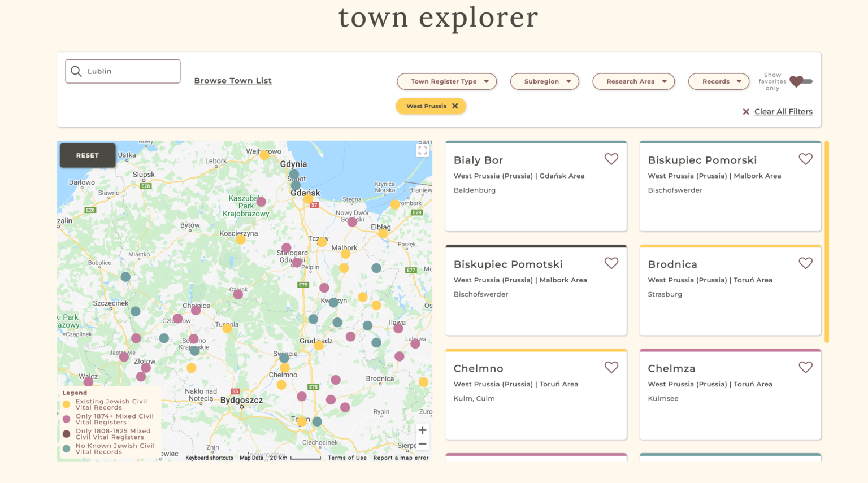Open the map in fullscreen view

pos(422,150)
